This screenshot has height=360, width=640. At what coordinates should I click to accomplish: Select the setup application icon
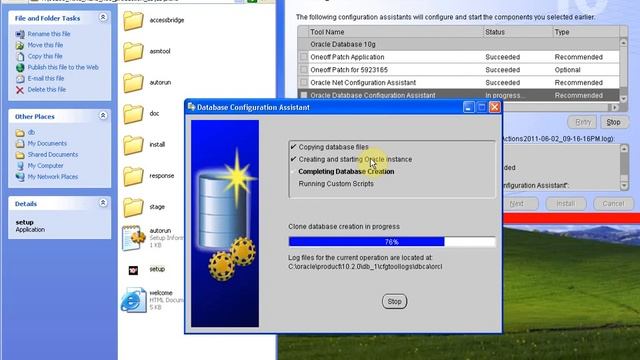click(133, 270)
